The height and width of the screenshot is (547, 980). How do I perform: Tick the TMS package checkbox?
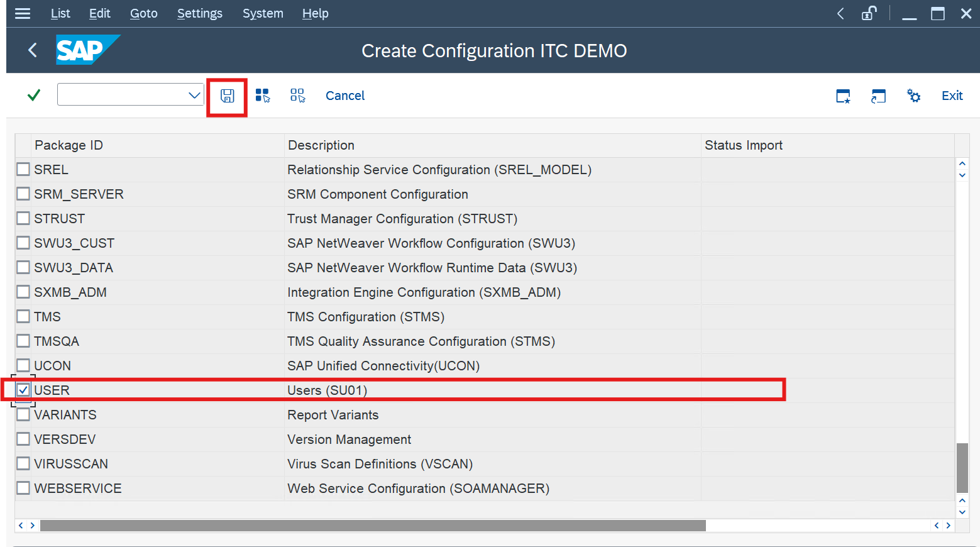tap(23, 316)
